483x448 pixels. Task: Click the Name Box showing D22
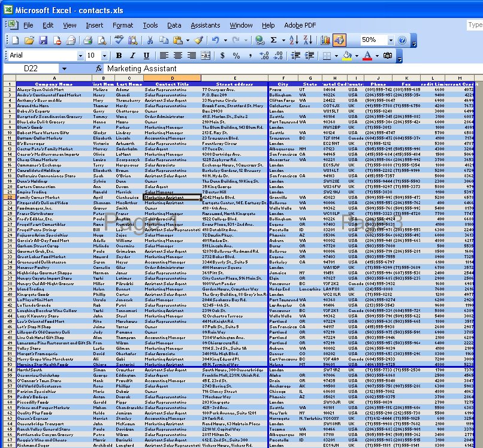click(31, 69)
